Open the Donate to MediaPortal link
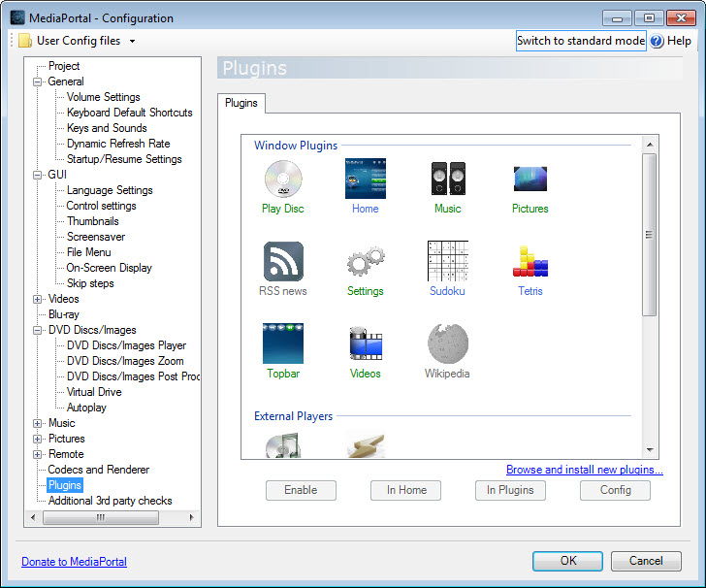 74,562
